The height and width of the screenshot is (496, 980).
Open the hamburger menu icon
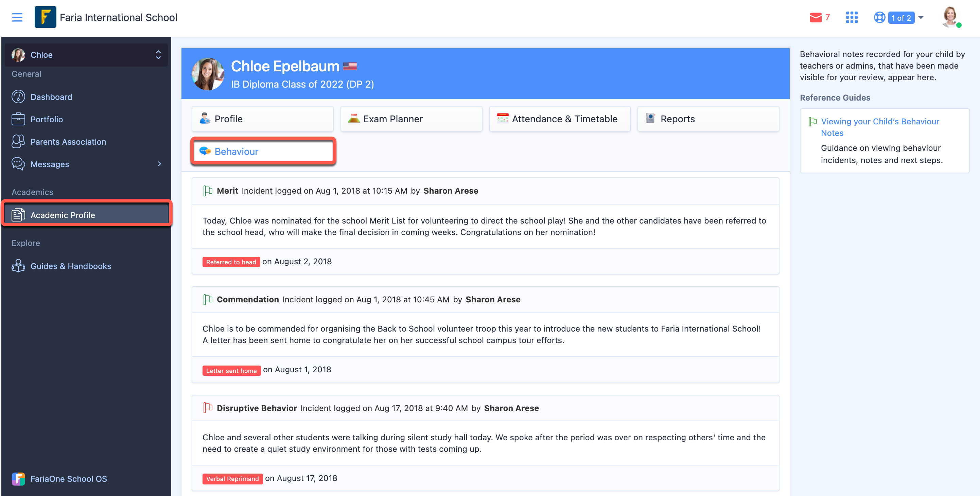coord(17,18)
